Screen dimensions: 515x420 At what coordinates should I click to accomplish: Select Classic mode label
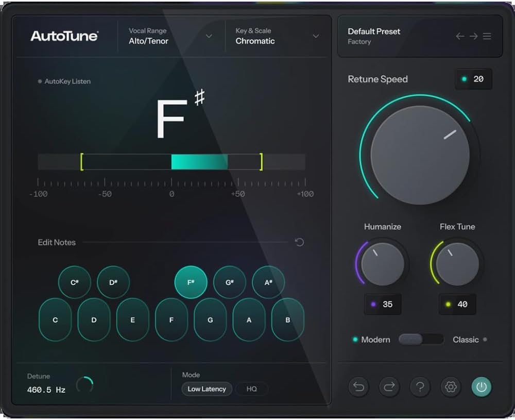click(466, 340)
